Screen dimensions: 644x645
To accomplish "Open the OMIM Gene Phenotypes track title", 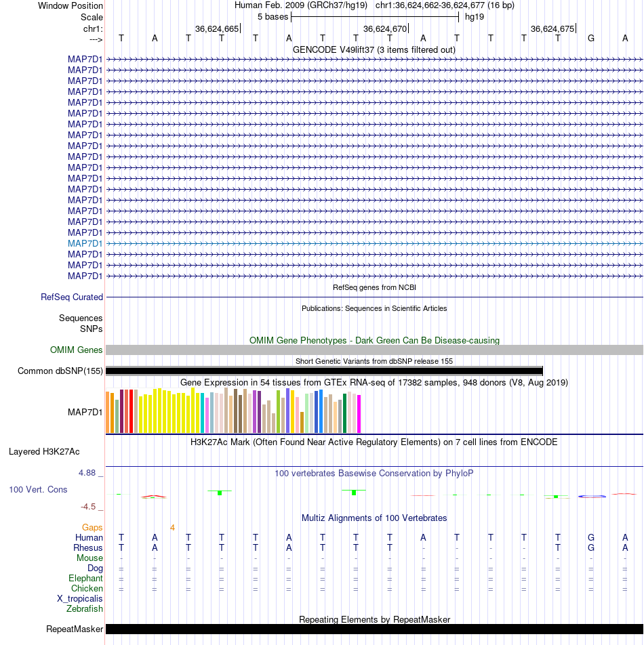I will (374, 341).
